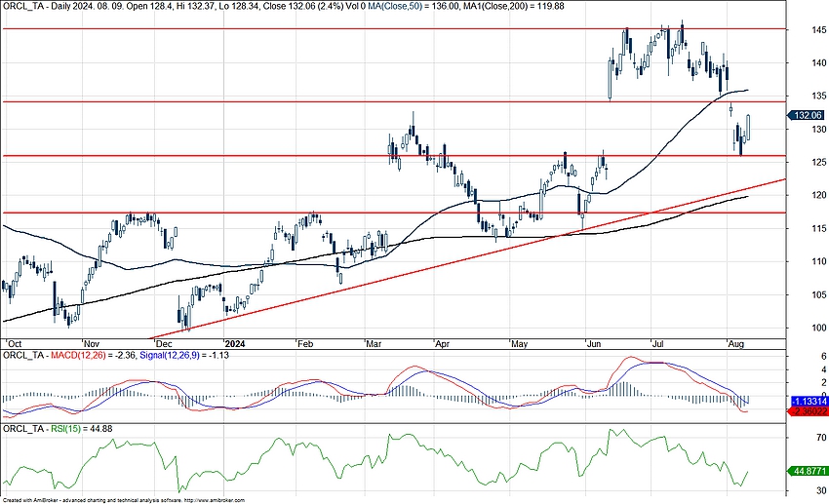Click the May month label on time axis

pos(519,344)
